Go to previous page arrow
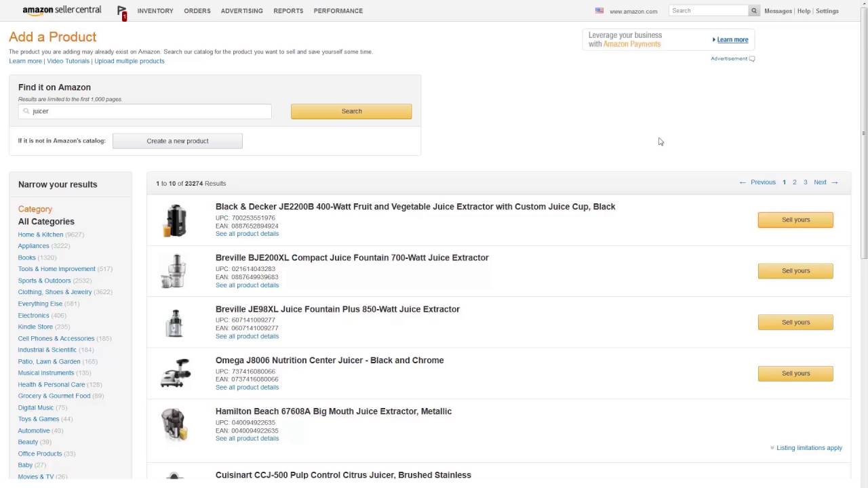The height and width of the screenshot is (488, 868). [x=743, y=182]
